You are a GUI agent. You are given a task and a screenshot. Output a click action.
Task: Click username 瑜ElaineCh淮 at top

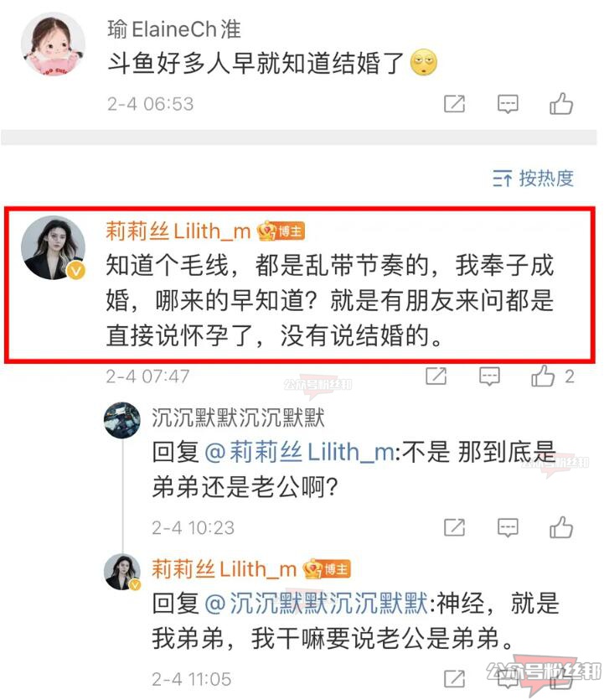(x=174, y=29)
